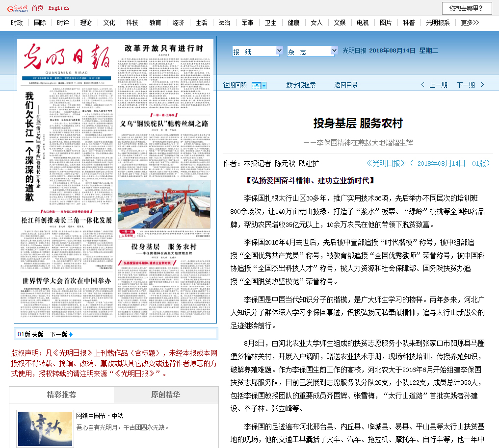Open the 更多>> navigation item
This screenshot has width=499, height=448.
coord(470,23)
